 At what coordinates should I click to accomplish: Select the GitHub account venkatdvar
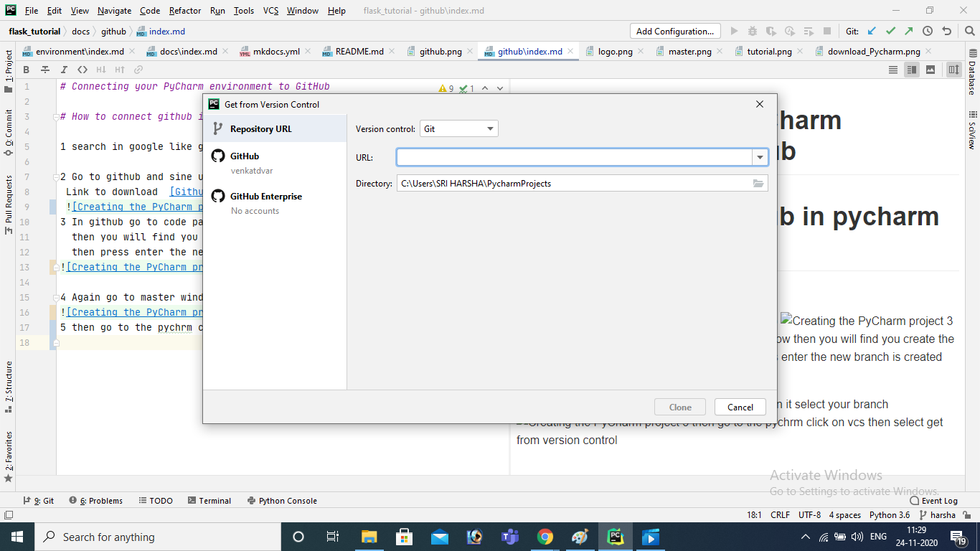coord(244,162)
